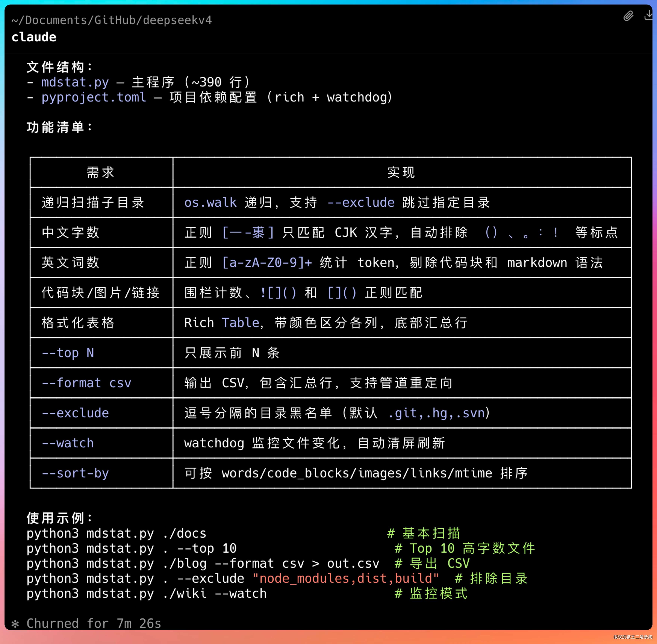Image resolution: width=657 pixels, height=644 pixels.
Task: Click the mdstat.py file link
Action: click(75, 82)
